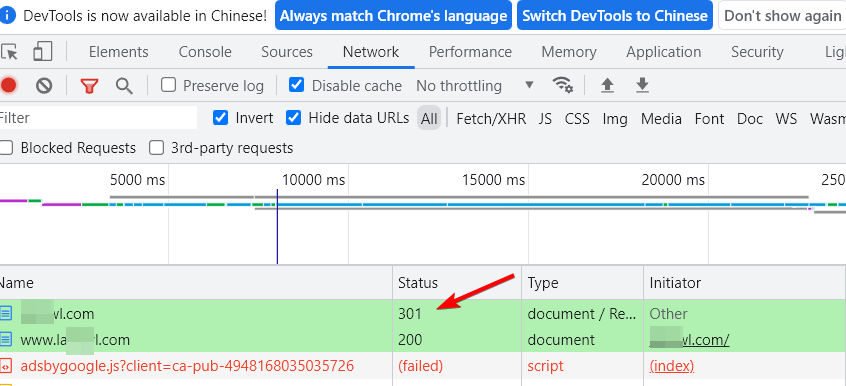
Task: Select the All filter type
Action: point(429,118)
